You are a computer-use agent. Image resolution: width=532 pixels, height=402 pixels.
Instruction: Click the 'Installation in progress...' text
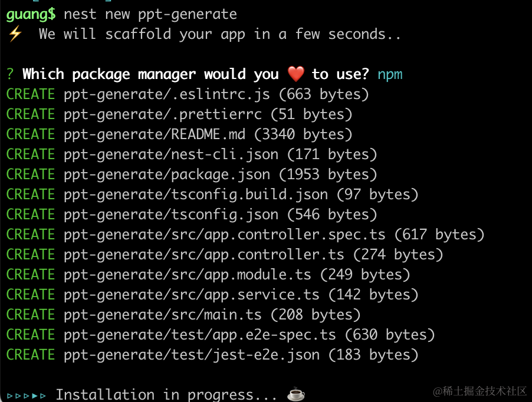click(166, 394)
